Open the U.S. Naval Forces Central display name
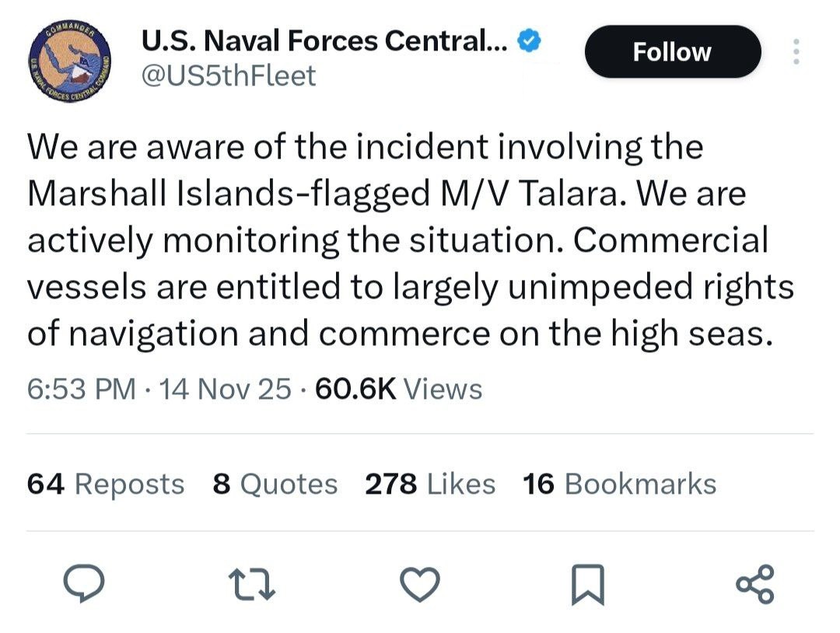Image resolution: width=840 pixels, height=633 pixels. click(324, 42)
